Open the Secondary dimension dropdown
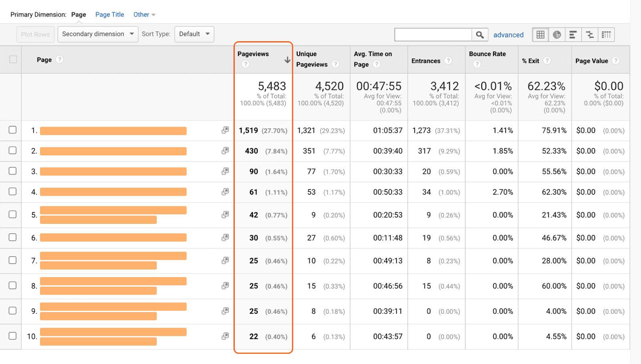The height and width of the screenshot is (364, 641). pyautogui.click(x=98, y=34)
